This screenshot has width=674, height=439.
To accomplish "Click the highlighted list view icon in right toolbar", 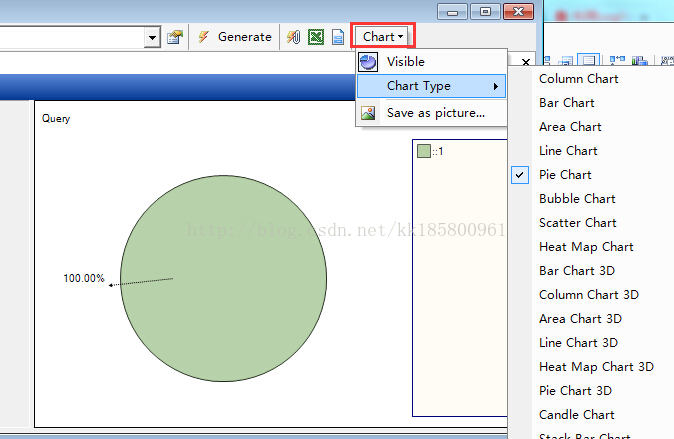I will tap(588, 60).
